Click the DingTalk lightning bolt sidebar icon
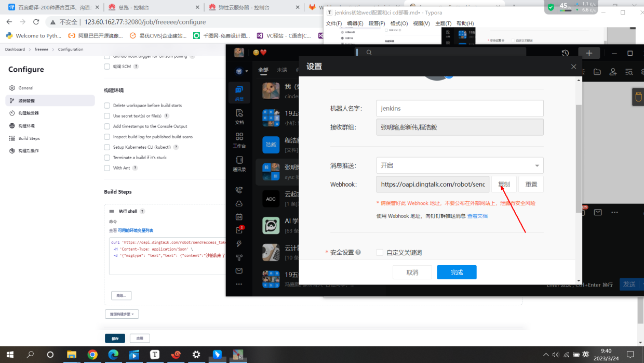 coord(239,244)
